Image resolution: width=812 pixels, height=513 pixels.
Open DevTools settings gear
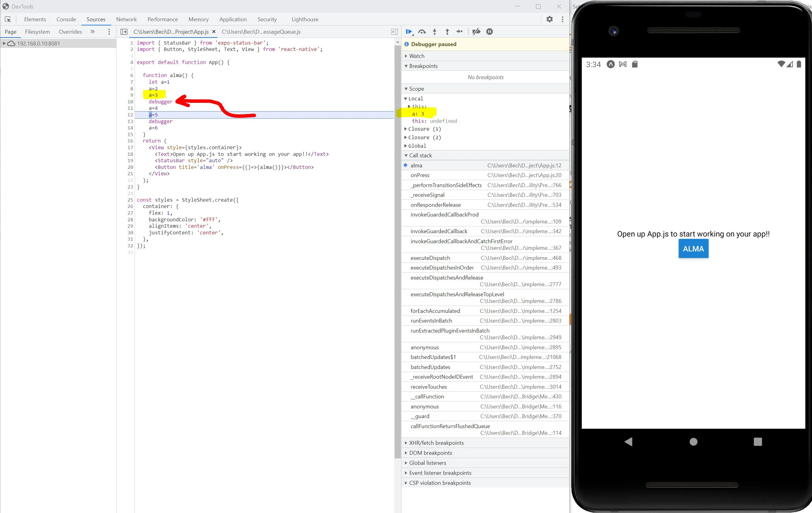click(550, 19)
